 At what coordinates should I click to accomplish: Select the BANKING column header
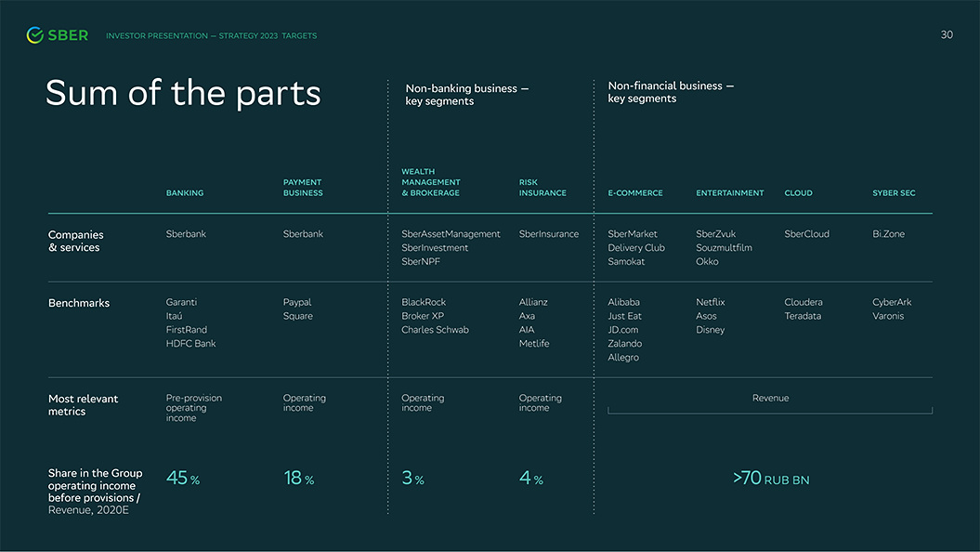tap(184, 193)
